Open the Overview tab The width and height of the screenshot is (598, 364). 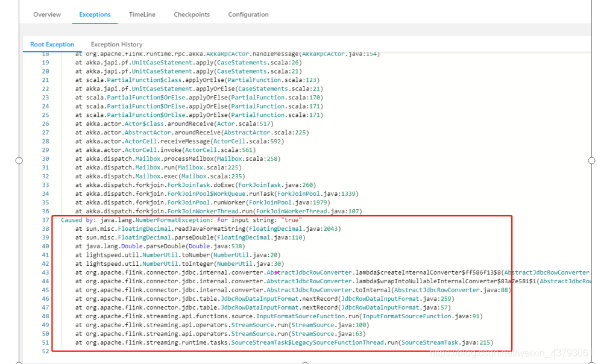pyautogui.click(x=47, y=14)
